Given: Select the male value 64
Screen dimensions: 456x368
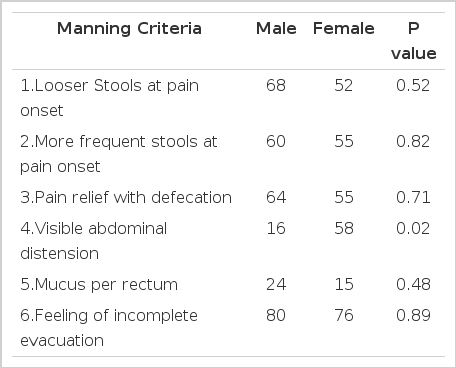Looking at the screenshot, I should click(276, 197).
